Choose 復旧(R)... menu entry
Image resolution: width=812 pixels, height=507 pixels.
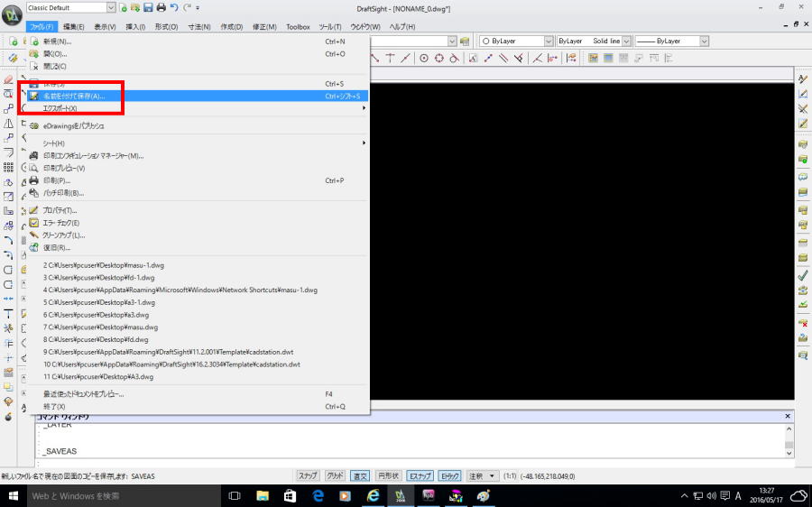point(198,247)
